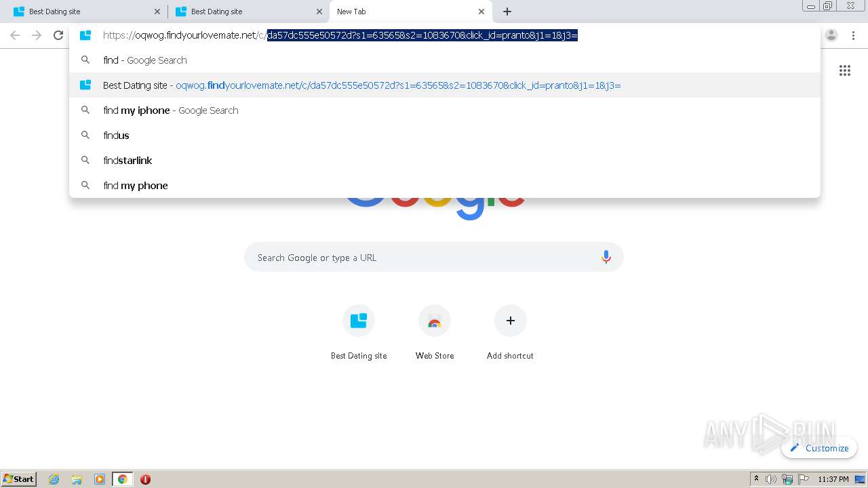Viewport: 868px width, 488px height.
Task: Show hidden system tray icons
Action: [x=757, y=479]
